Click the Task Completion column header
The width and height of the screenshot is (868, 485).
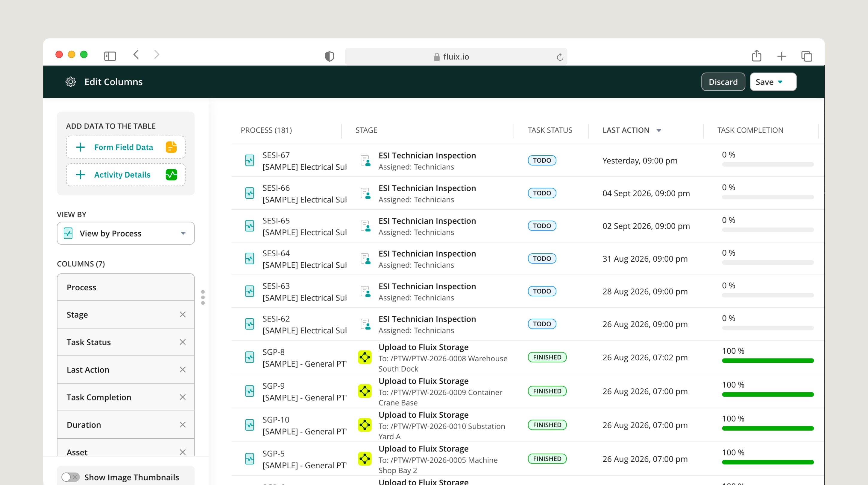pyautogui.click(x=750, y=130)
